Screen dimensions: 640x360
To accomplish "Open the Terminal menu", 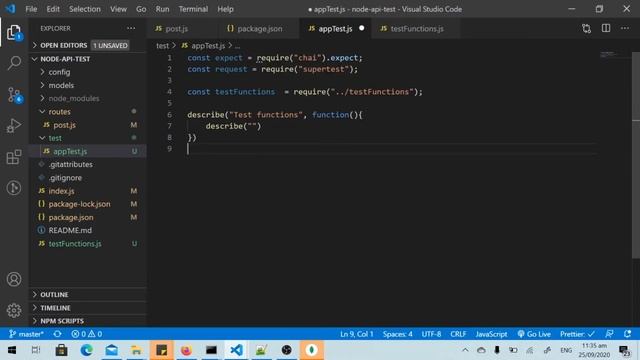I will 193,9.
